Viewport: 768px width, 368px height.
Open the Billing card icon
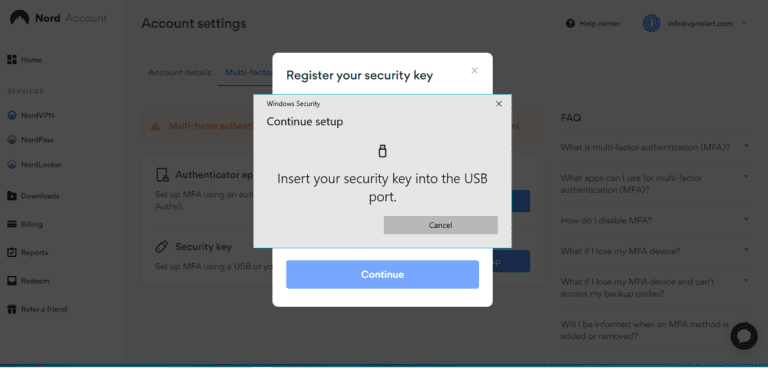click(x=12, y=224)
